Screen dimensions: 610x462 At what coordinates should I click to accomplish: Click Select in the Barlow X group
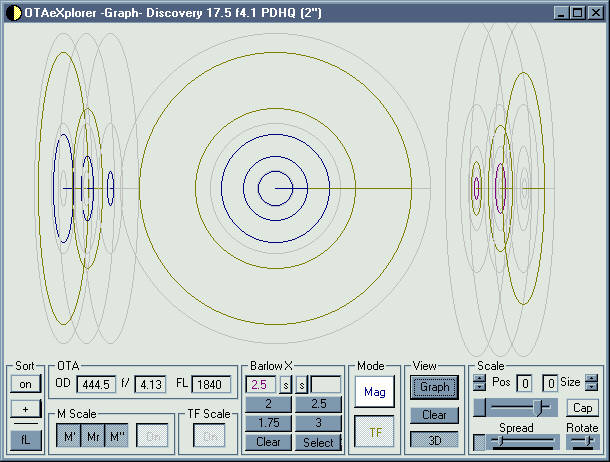coord(318,442)
